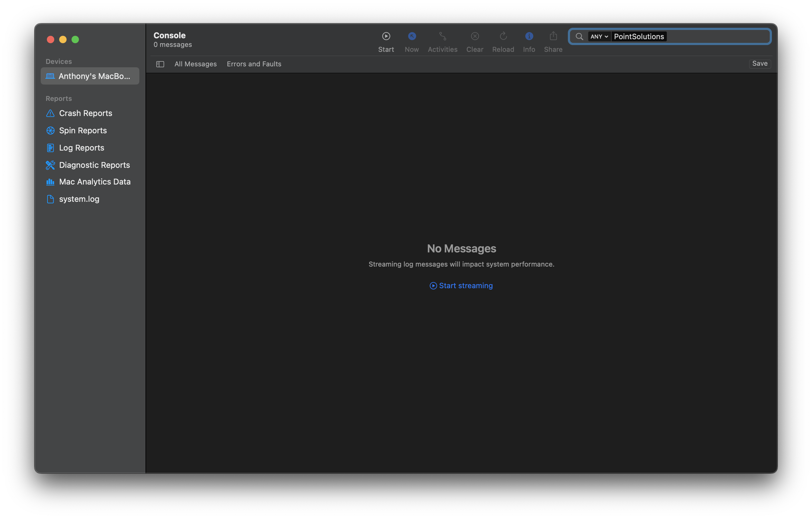Click the Devices section header
Screen dimensions: 812x519
pos(59,61)
